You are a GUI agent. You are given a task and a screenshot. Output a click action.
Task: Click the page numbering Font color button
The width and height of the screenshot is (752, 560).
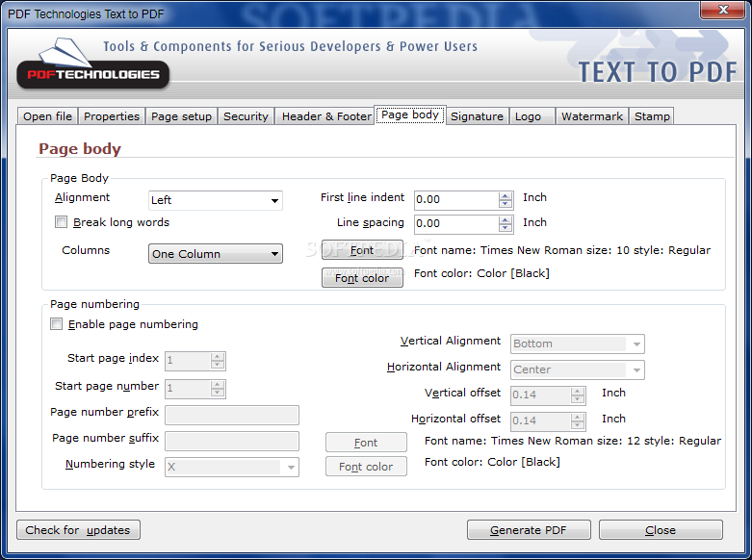(x=366, y=467)
